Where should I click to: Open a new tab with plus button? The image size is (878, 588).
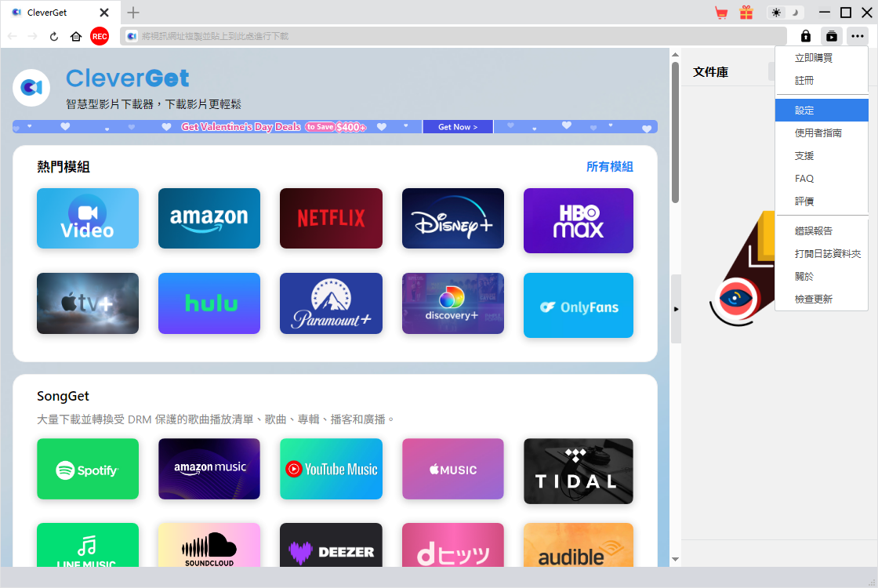coord(133,13)
